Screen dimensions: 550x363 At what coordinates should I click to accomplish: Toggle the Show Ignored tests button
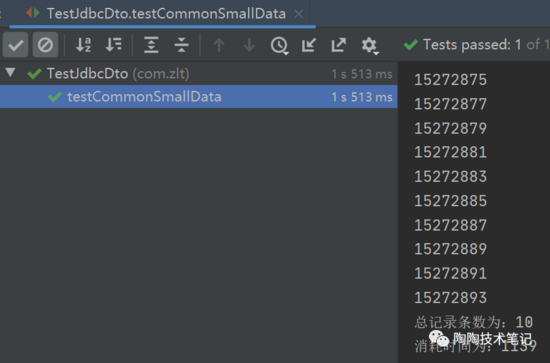coord(45,45)
